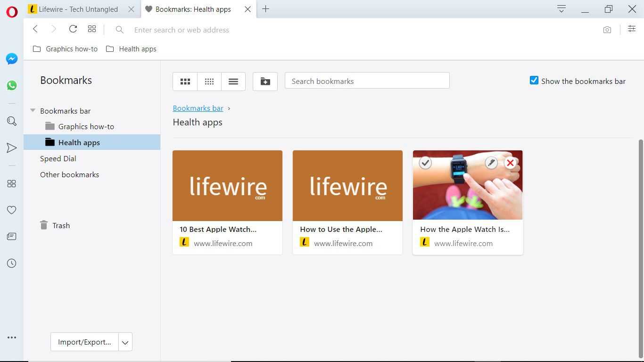Tick the select checkmark on Apple Watch bookmark
This screenshot has width=644, height=362.
click(425, 163)
